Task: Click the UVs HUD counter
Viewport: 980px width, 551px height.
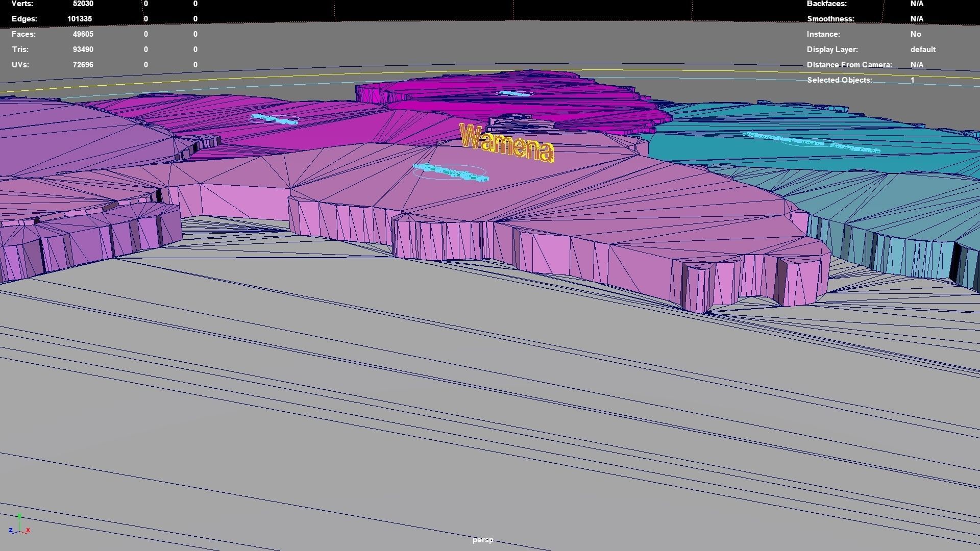Action: click(83, 65)
